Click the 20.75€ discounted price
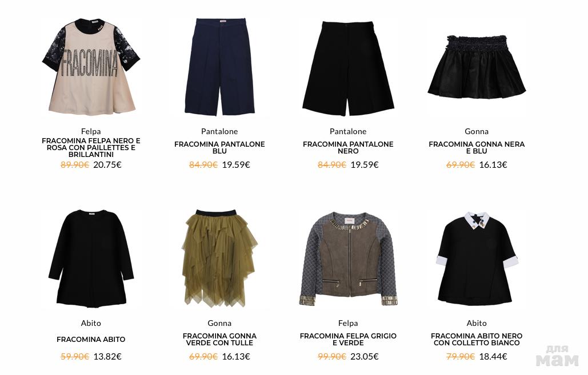Viewport: 588px width, 375px height. point(107,165)
